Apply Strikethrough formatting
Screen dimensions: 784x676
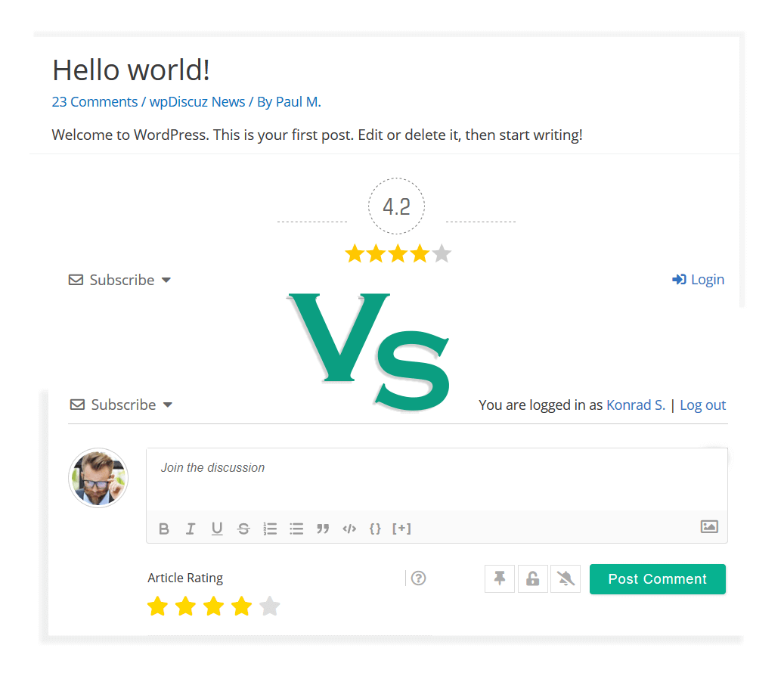click(243, 529)
